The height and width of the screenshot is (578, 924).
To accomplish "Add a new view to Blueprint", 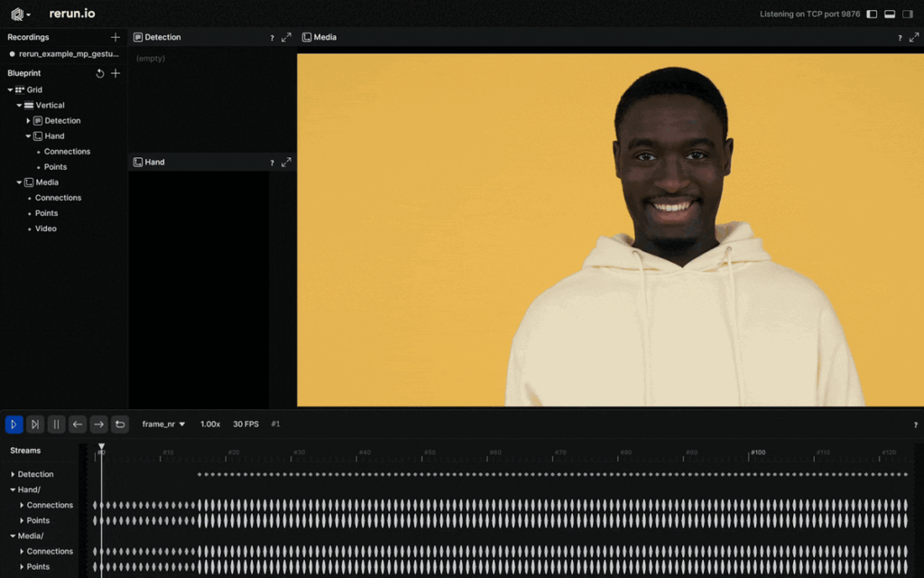I will [115, 73].
